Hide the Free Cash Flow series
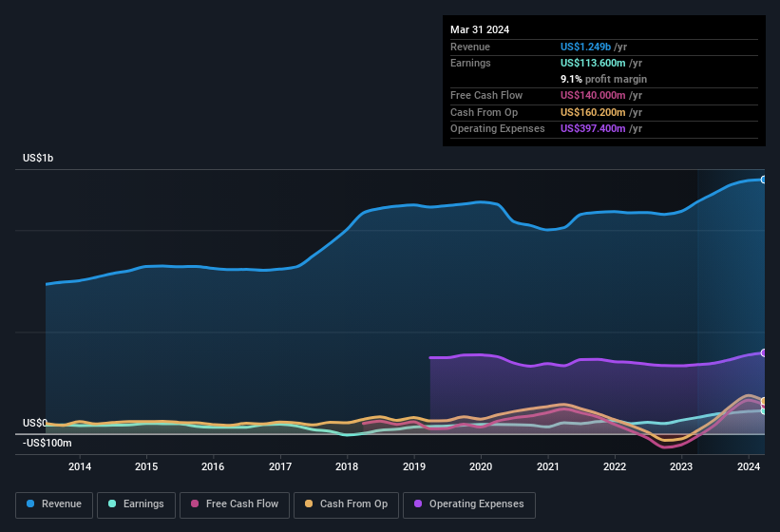This screenshot has height=532, width=780. (234, 504)
